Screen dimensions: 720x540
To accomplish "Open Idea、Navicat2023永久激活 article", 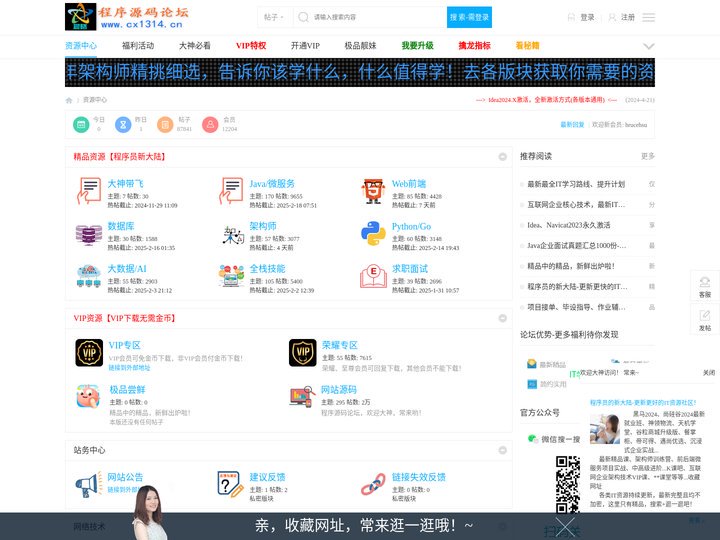I will pos(568,225).
